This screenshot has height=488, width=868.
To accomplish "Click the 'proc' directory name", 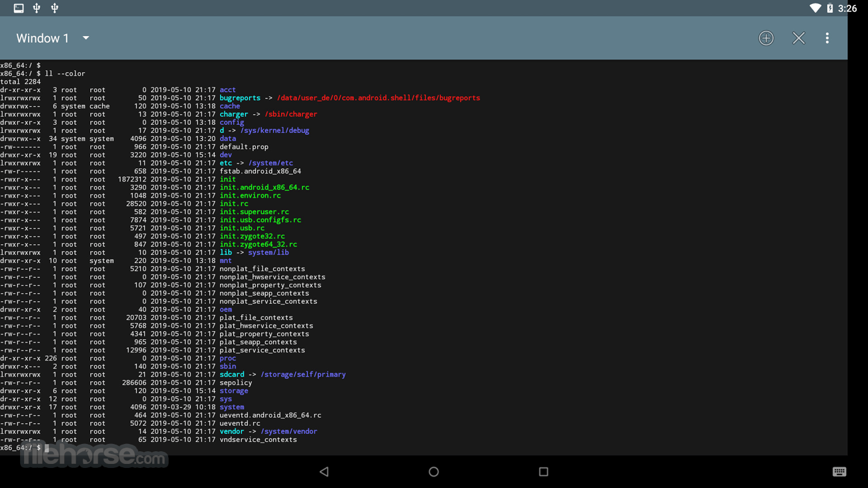I will [228, 358].
